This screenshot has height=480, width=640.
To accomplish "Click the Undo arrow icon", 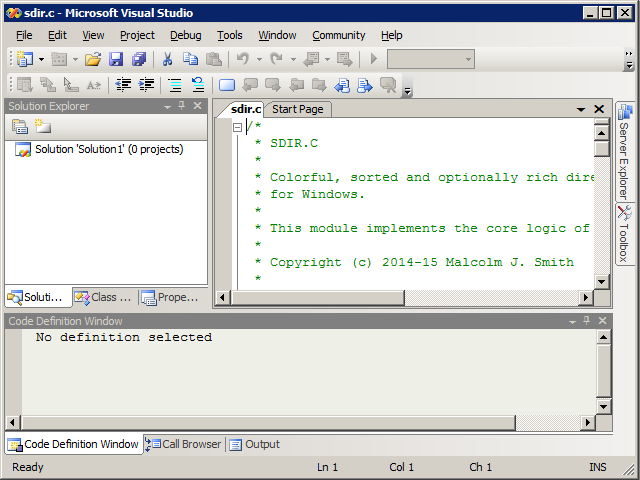I will tap(242, 59).
